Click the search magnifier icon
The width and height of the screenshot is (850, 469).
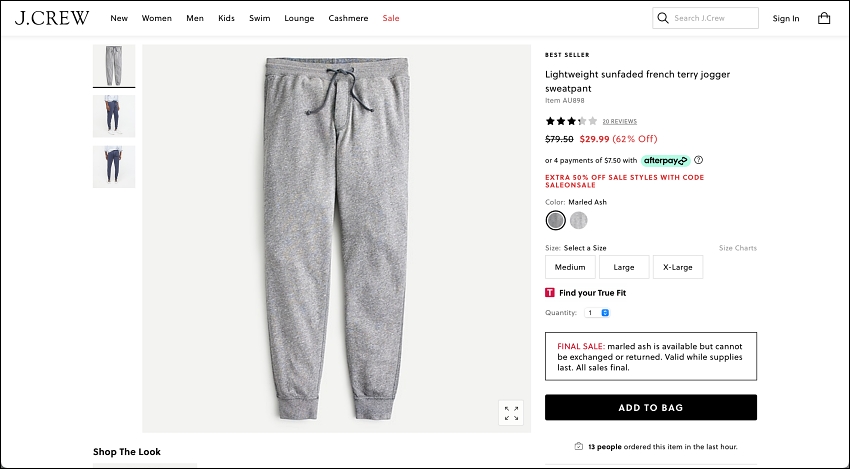click(662, 18)
